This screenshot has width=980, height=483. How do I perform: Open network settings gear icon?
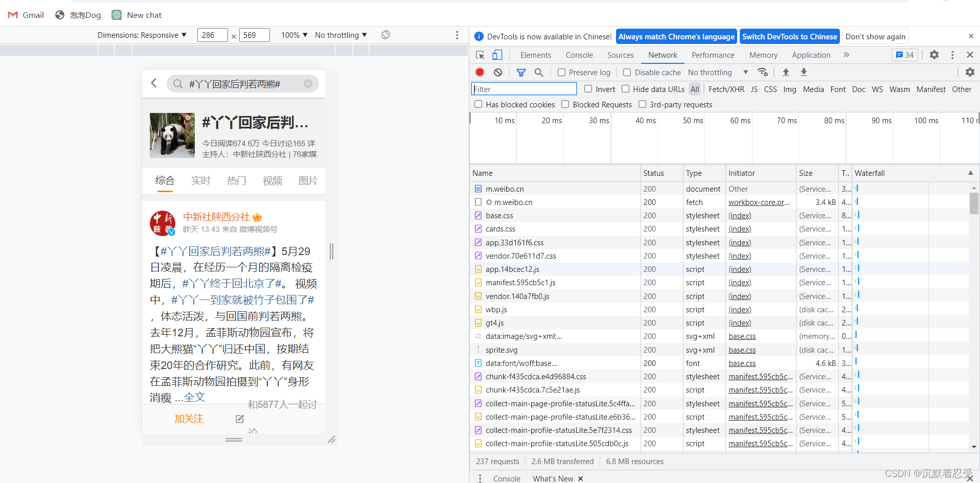pos(970,72)
